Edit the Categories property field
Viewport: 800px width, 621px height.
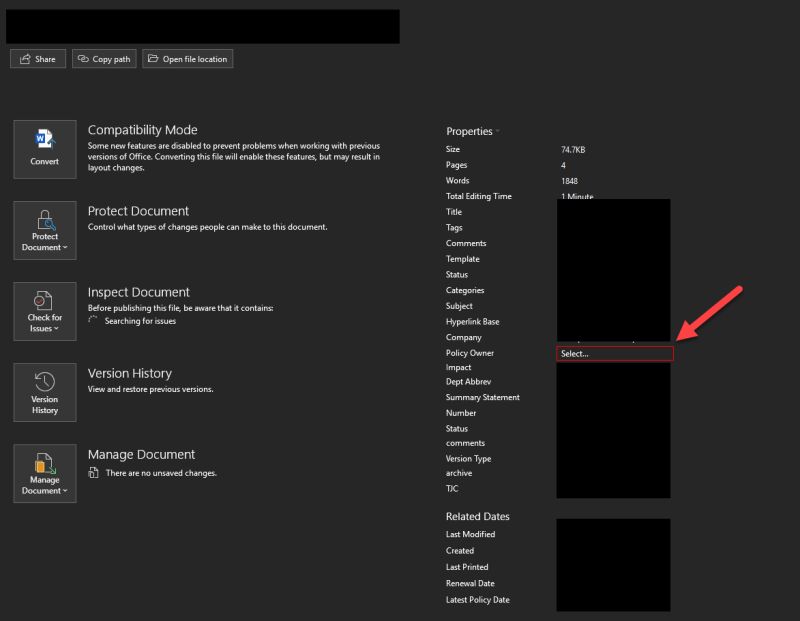tap(612, 290)
